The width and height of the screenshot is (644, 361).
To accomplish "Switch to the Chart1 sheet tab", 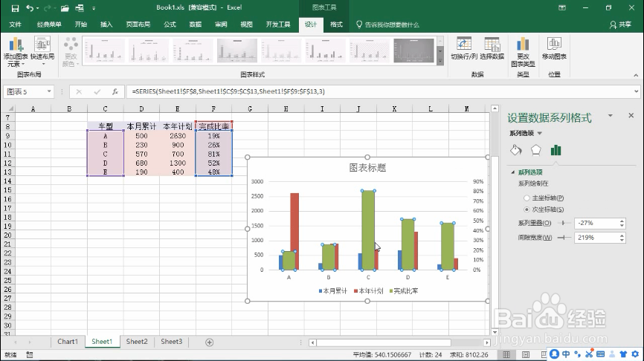I will (68, 341).
